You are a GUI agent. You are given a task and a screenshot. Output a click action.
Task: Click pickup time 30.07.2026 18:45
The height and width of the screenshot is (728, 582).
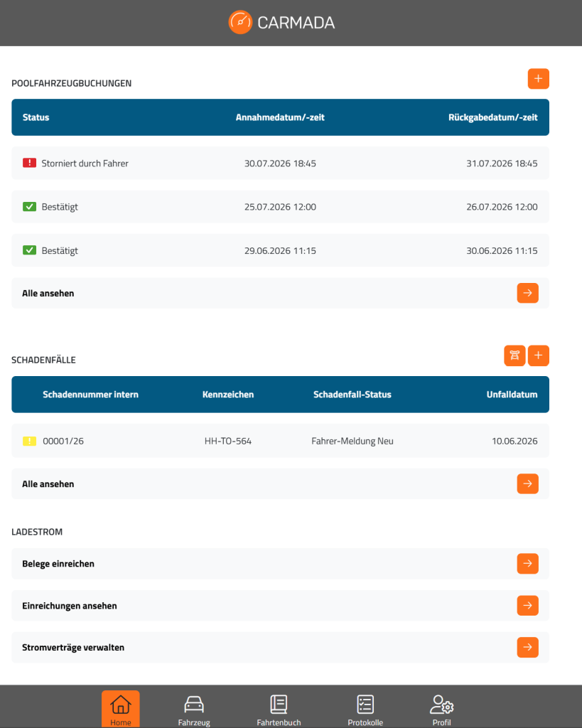point(280,164)
